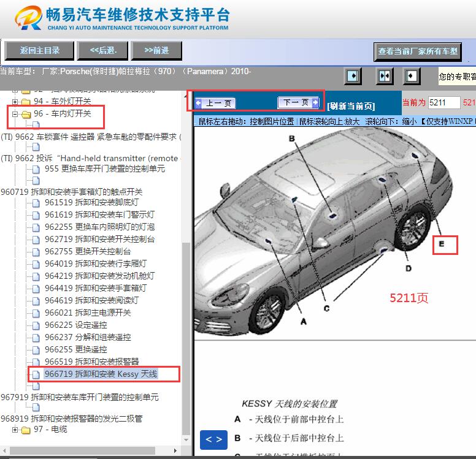
Task: Open 960719 拆卸和安装手套箱灯的触点开关
Action: (x=72, y=192)
